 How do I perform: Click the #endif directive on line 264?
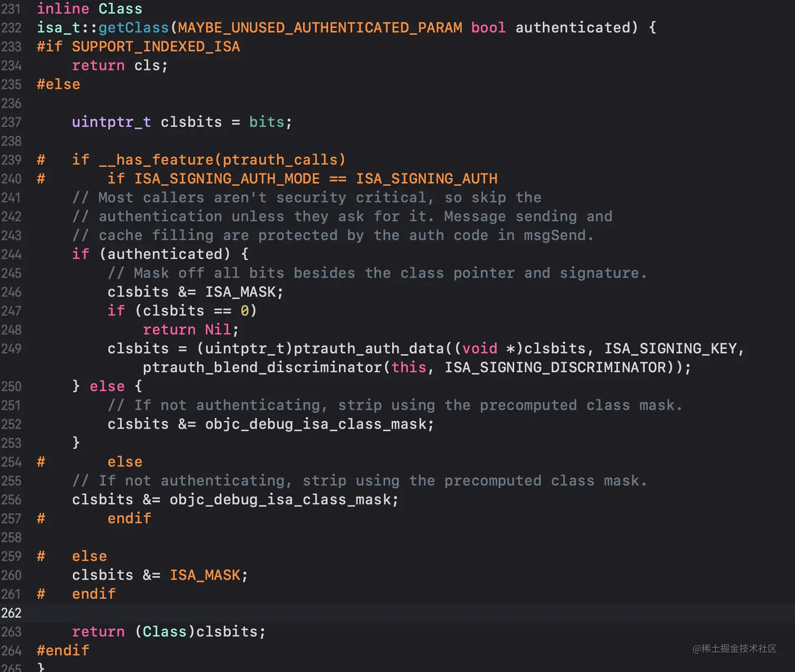63,651
